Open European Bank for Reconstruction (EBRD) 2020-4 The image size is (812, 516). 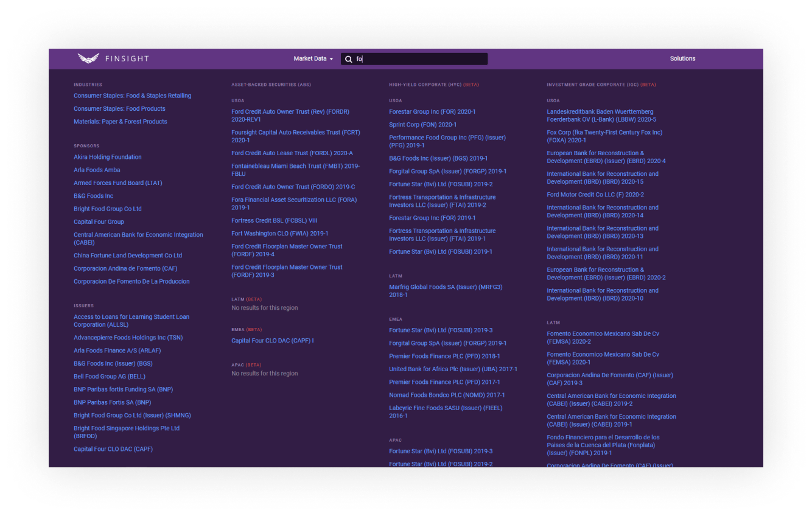(606, 157)
